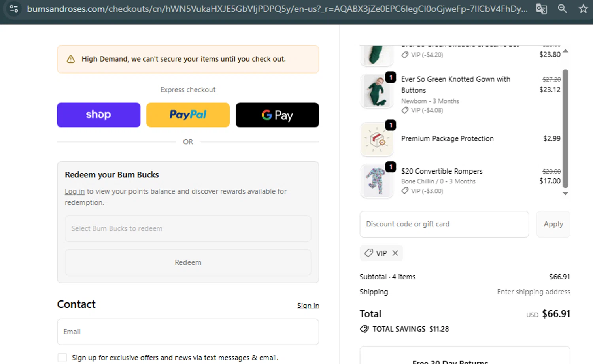Click the 'Express checkout' label
The image size is (593, 364).
tap(188, 90)
